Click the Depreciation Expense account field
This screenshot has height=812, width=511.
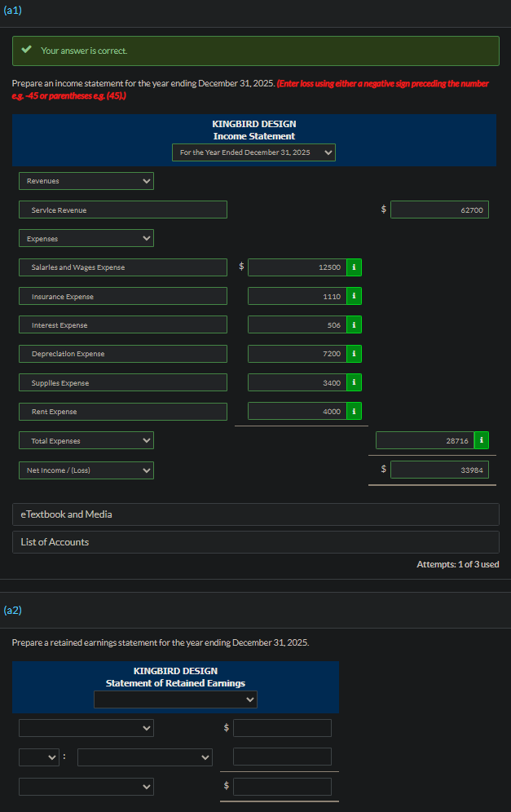coord(123,354)
